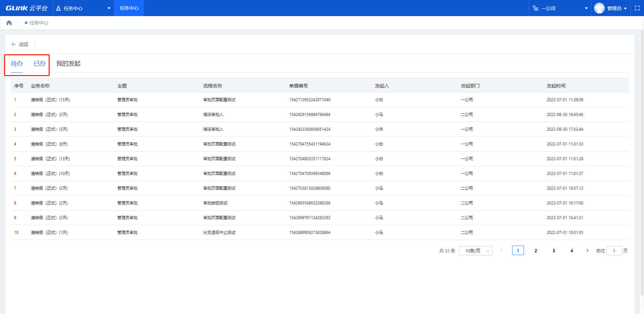Screen dimensions: 644x314
Task: Switch to the 已办 tab
Action: pyautogui.click(x=40, y=64)
